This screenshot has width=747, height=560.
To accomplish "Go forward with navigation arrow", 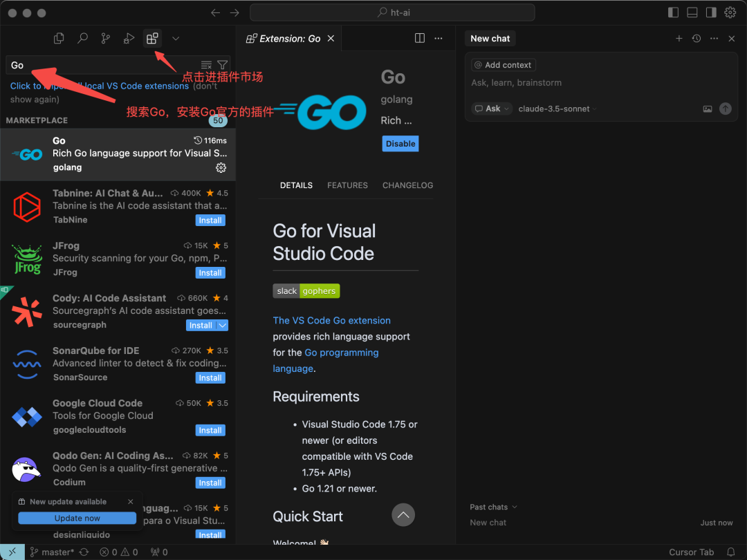I will 234,13.
